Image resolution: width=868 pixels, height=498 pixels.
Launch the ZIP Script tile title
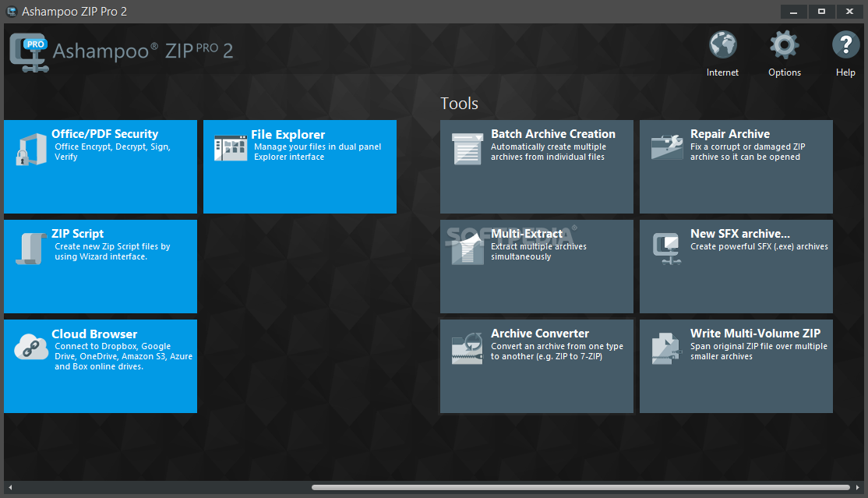click(x=77, y=234)
